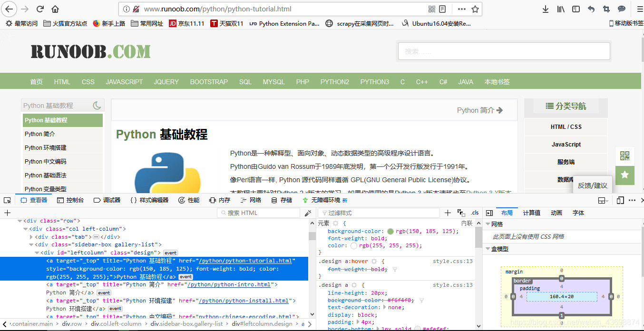Screen dimensions: 644x331
Task: Open the chat bubble icon in browser toolbar
Action: coord(621,9)
